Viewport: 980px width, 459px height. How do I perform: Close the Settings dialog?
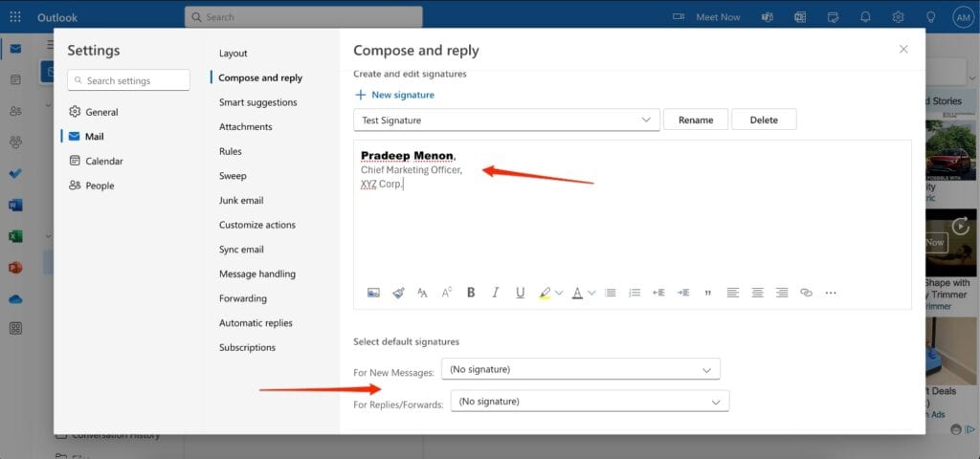[x=903, y=50]
